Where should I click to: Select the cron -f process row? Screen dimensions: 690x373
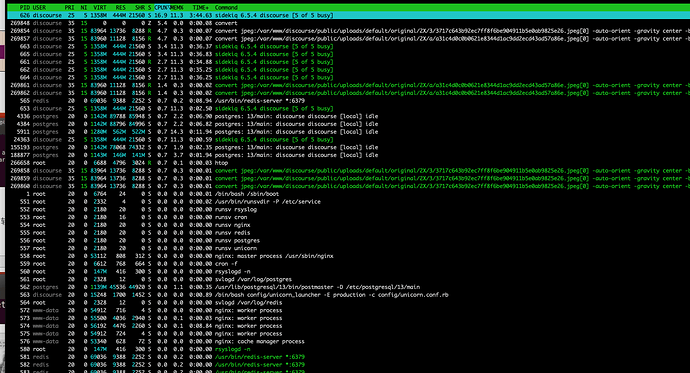pyautogui.click(x=349, y=264)
